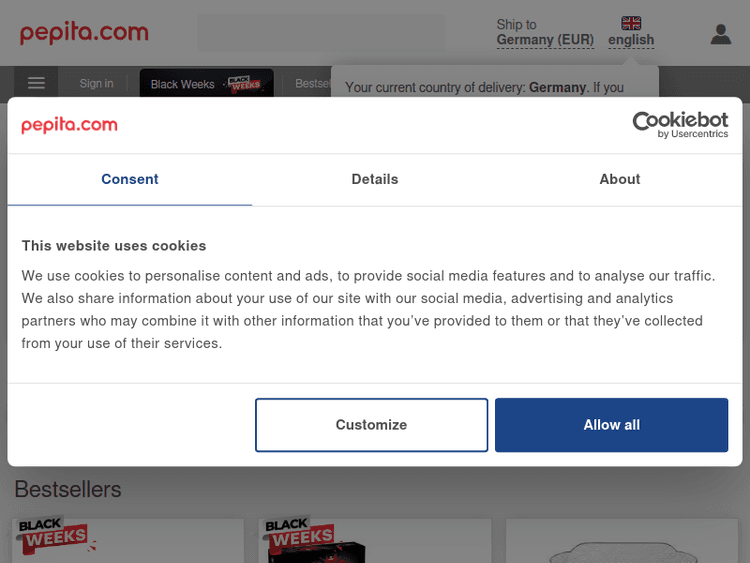Image resolution: width=750 pixels, height=563 pixels.
Task: Click the UK flag language icon
Action: coord(631,22)
